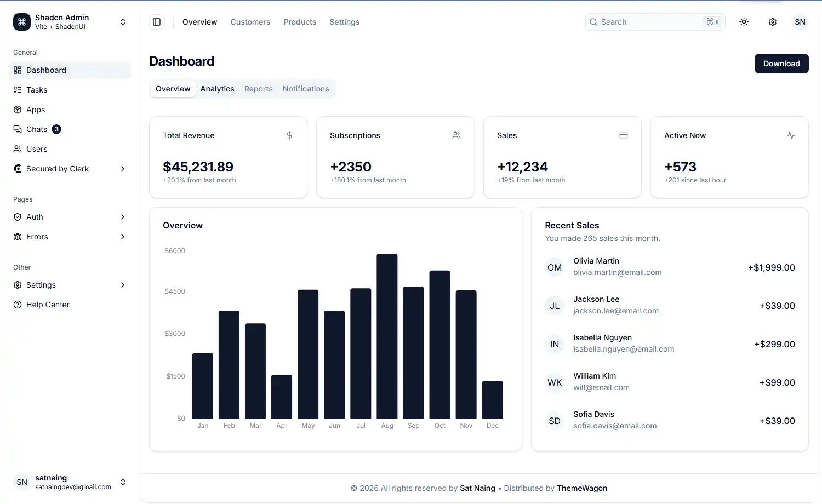This screenshot has width=822, height=504.
Task: Click the Chats badge showing 3
Action: 56,129
